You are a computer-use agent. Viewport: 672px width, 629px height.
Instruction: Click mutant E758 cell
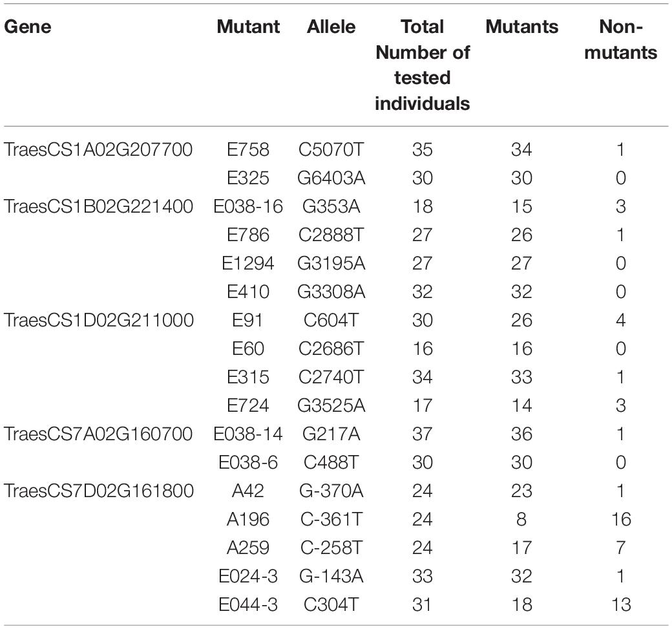248,149
